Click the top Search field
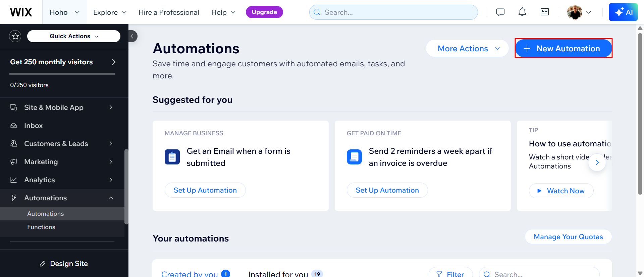The width and height of the screenshot is (644, 277). coord(393,12)
